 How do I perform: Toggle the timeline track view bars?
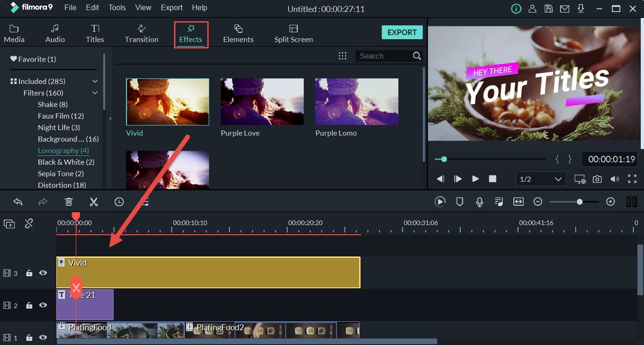point(632,202)
